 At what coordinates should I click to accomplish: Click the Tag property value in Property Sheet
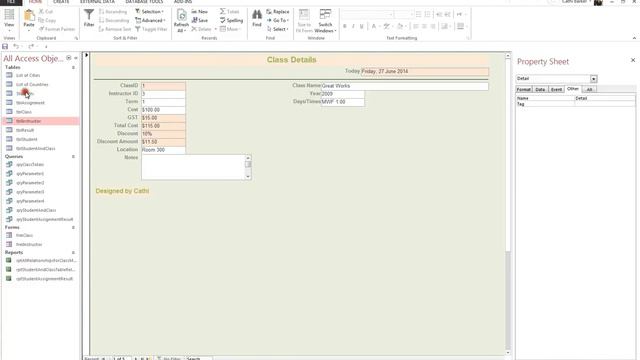tap(605, 104)
